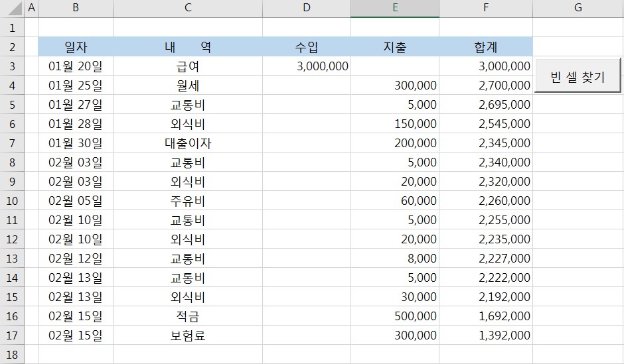Select highlighted column E header
The width and height of the screenshot is (624, 364).
(395, 8)
